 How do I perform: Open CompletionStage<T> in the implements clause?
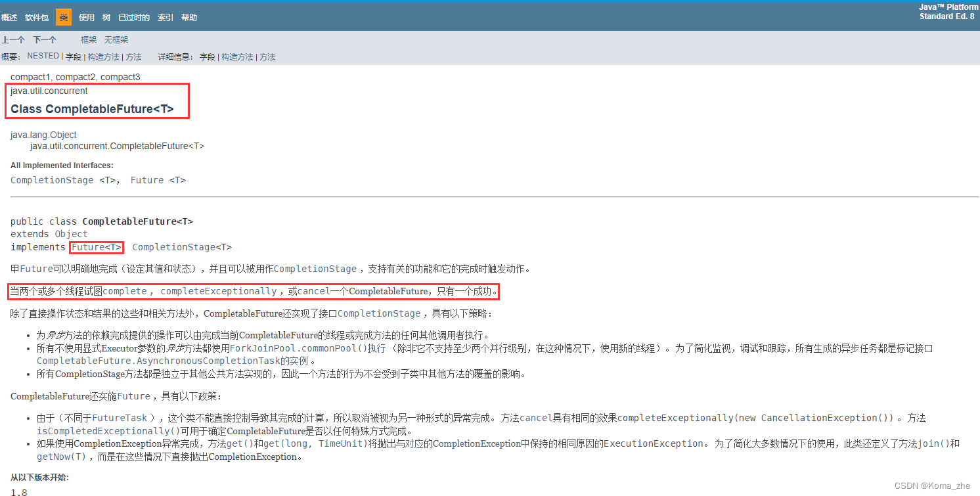pos(182,247)
